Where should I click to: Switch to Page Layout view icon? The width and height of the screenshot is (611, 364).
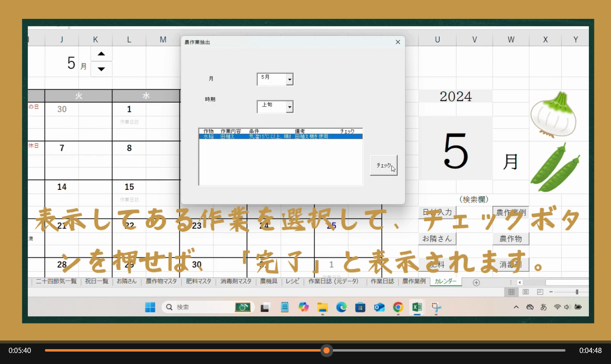(x=525, y=292)
